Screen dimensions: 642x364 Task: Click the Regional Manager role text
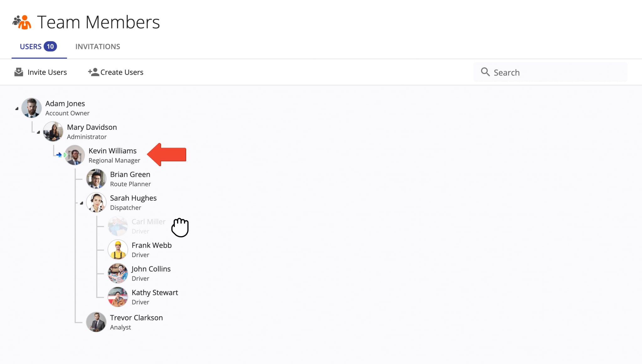[x=114, y=161]
